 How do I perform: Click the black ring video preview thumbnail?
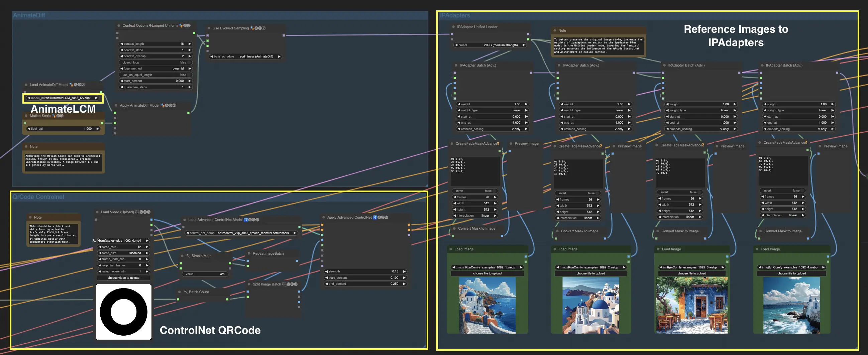point(124,312)
